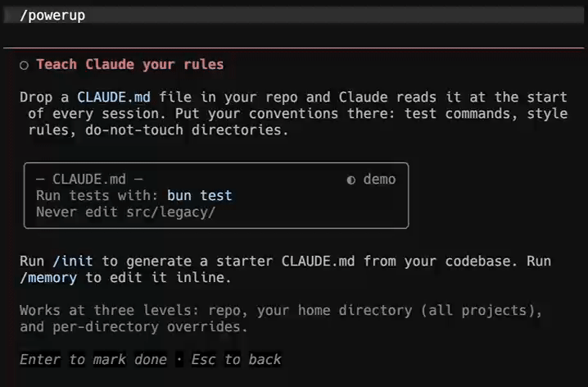Click the /powerup command input line
This screenshot has height=387, width=588.
pos(294,16)
